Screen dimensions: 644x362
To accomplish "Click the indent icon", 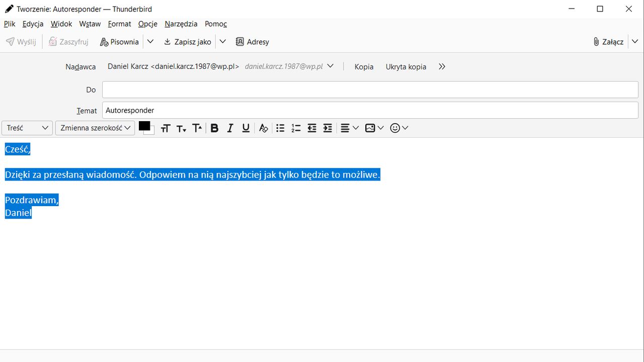I will coord(328,128).
